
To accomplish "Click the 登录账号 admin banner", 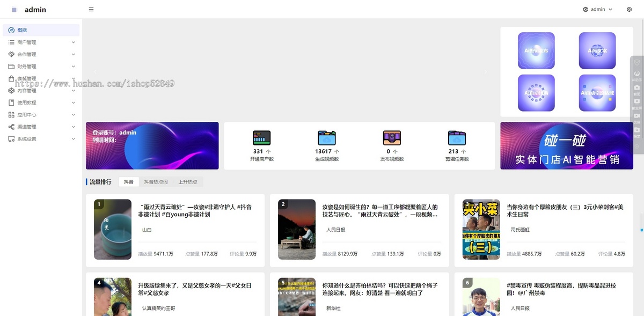I will pos(152,146).
